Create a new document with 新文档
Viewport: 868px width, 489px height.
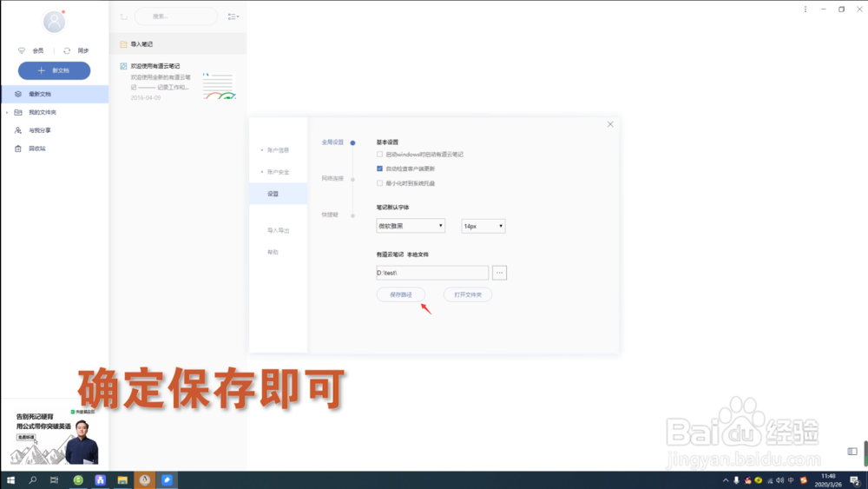click(54, 70)
